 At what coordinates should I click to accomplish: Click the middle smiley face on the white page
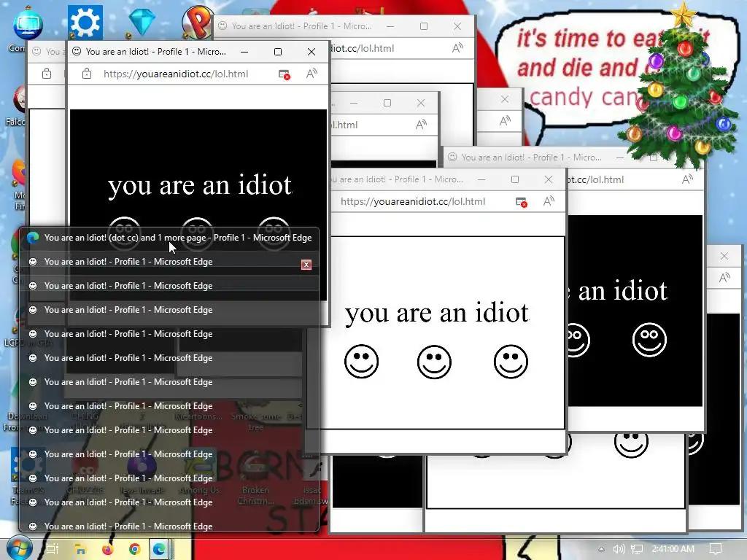click(434, 362)
